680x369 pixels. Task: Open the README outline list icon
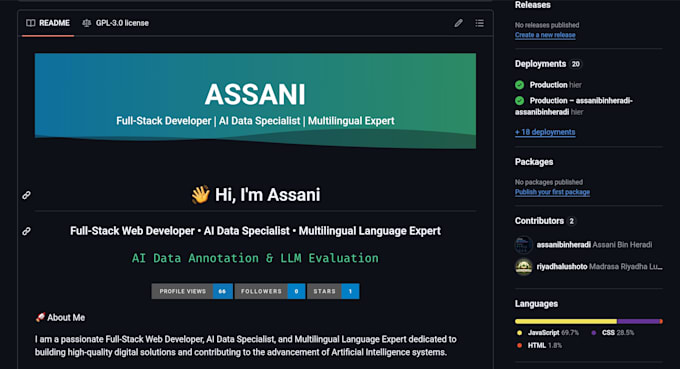click(x=479, y=23)
